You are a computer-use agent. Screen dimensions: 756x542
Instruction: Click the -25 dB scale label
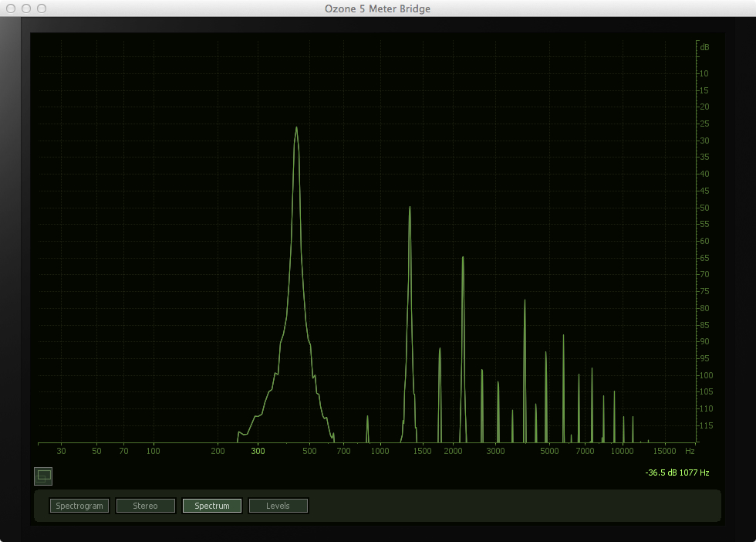point(704,124)
